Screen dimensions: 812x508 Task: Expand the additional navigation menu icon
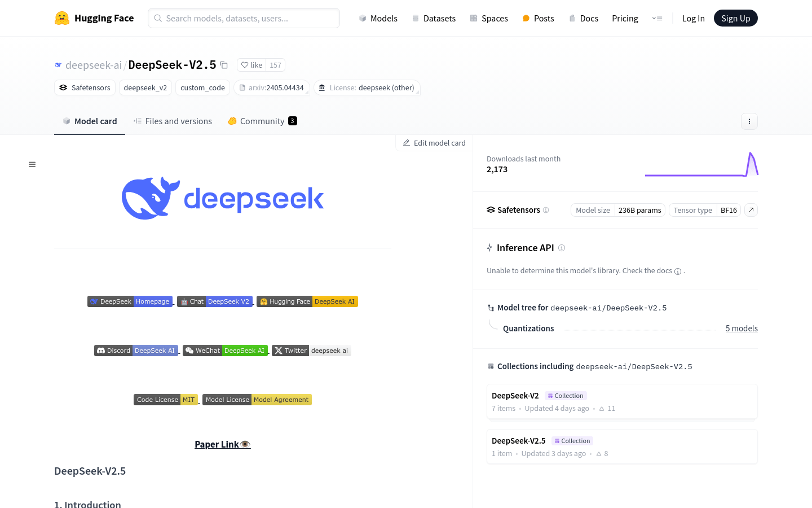point(657,18)
